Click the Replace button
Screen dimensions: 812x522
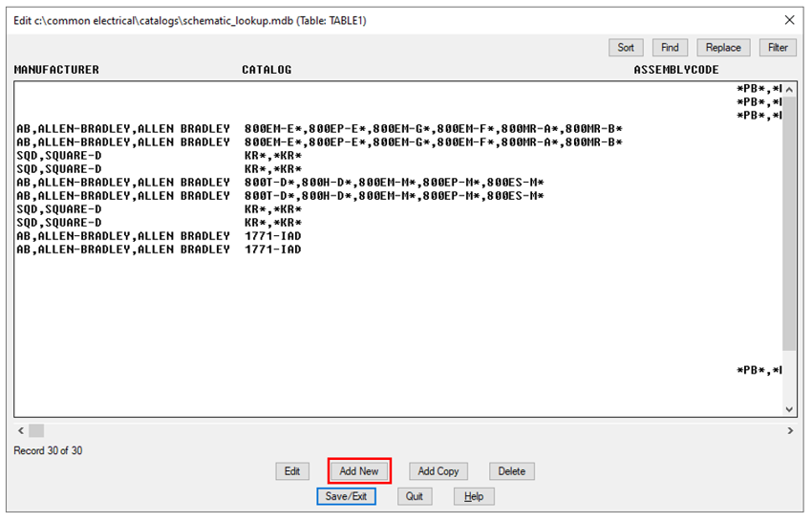(723, 48)
